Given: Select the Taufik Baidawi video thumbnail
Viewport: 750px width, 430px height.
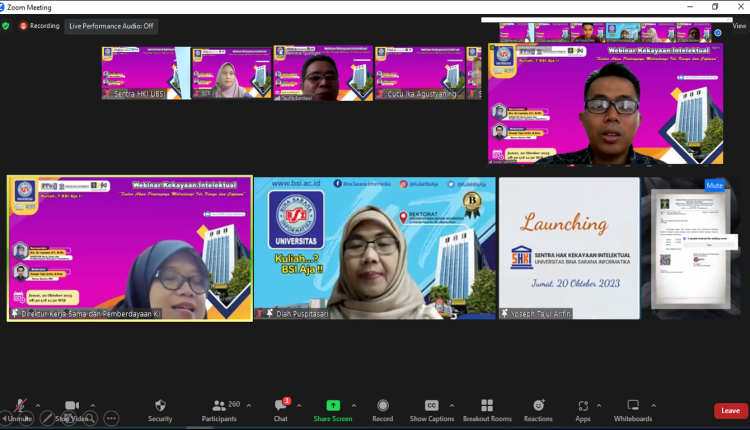Looking at the screenshot, I should 323,73.
